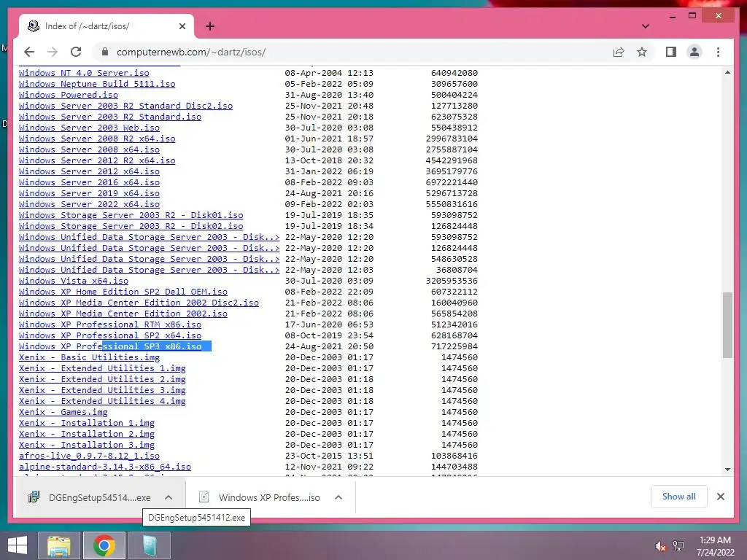Reload the current page
The width and height of the screenshot is (747, 560).
[x=76, y=52]
